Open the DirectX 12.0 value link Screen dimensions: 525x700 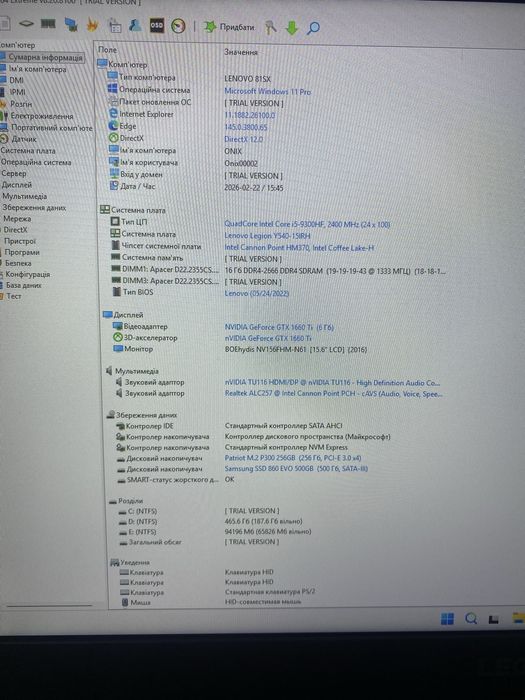pos(243,139)
